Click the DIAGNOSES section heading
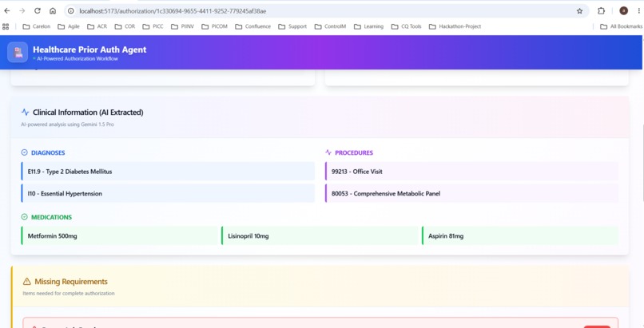Image resolution: width=644 pixels, height=328 pixels. [x=48, y=152]
